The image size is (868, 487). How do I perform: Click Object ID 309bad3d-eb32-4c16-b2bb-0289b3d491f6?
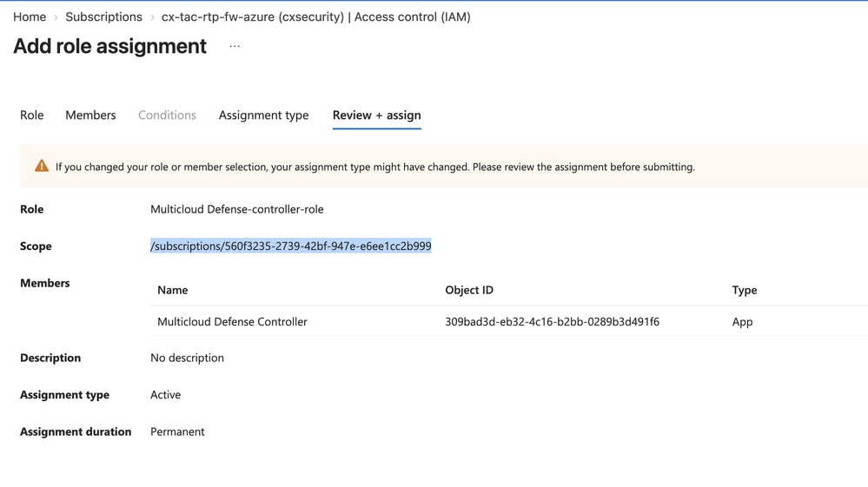click(x=552, y=322)
